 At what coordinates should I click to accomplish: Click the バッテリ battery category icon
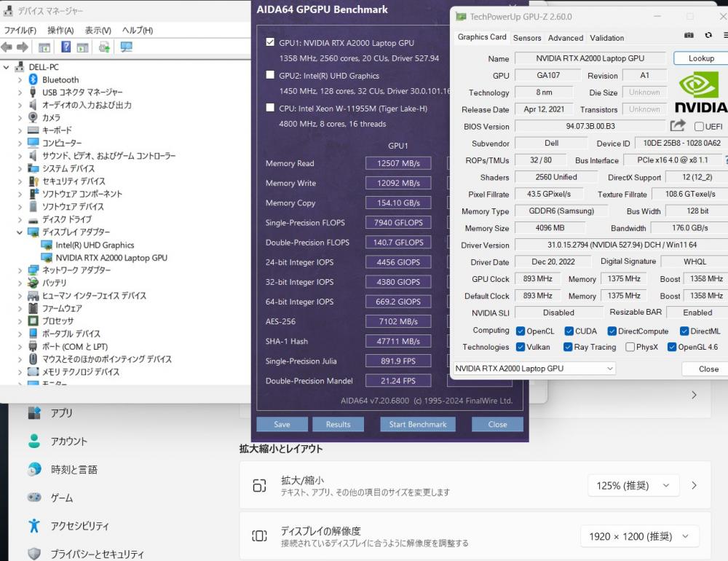(33, 283)
